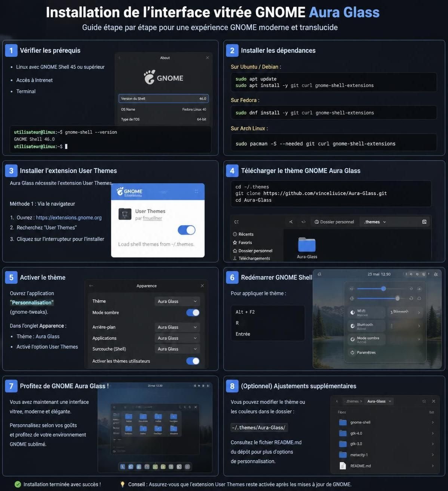Open Favoris in the sidebar
The image size is (448, 491).
pos(242,242)
